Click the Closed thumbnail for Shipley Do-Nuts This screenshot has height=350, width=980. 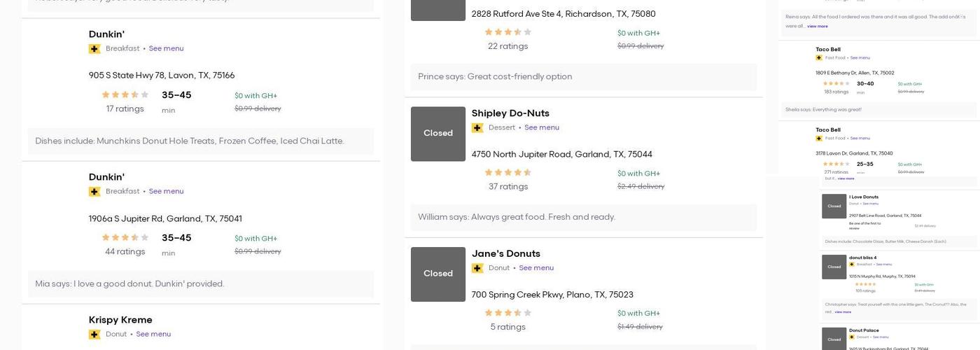tap(437, 134)
